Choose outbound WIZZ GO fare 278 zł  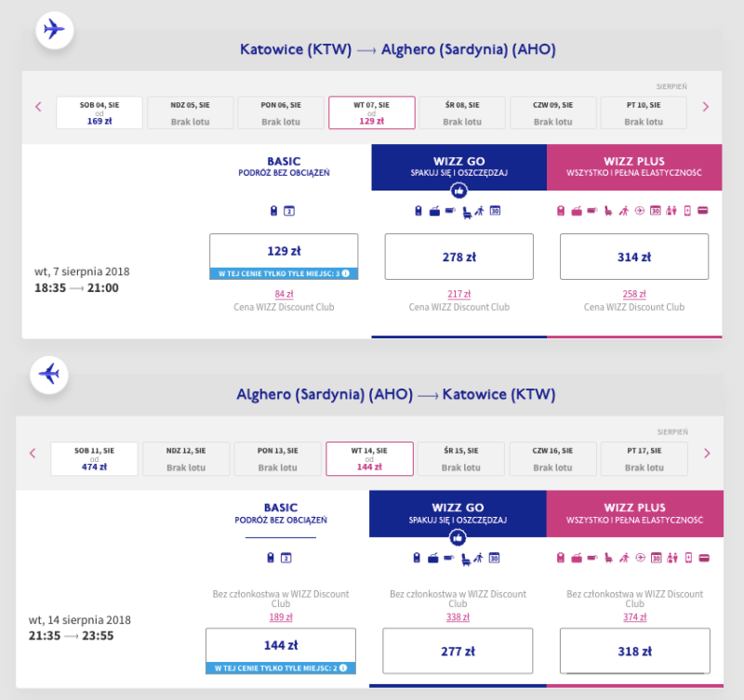pos(458,257)
